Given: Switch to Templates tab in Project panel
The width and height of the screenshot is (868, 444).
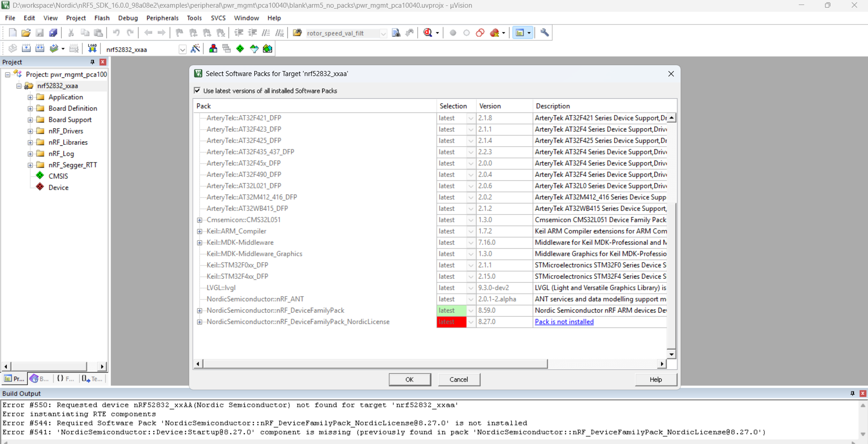Looking at the screenshot, I should [92, 379].
